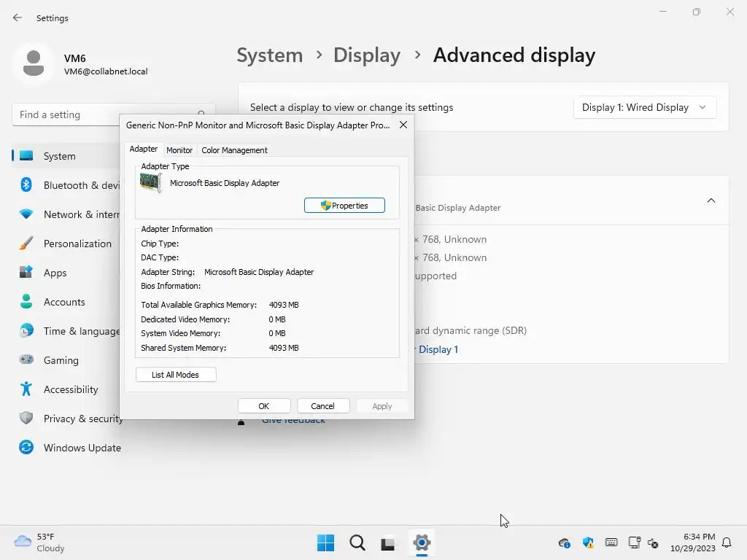Open the notifications bell icon
This screenshot has width=747, height=560.
[727, 542]
